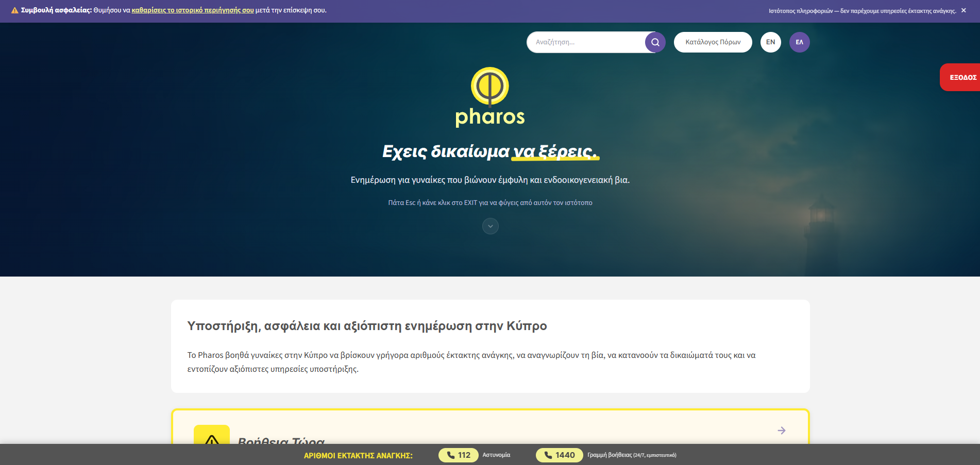Open the clear browsing history link

point(193,10)
